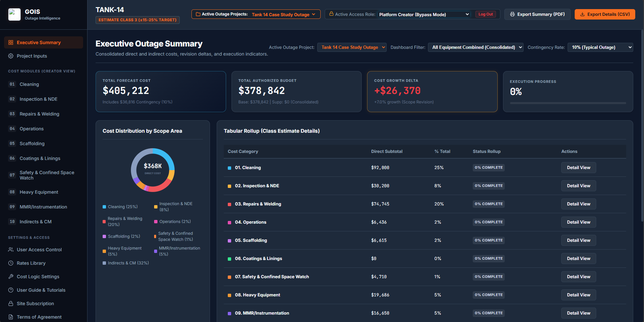Go to Project Inputs

[x=43, y=56]
